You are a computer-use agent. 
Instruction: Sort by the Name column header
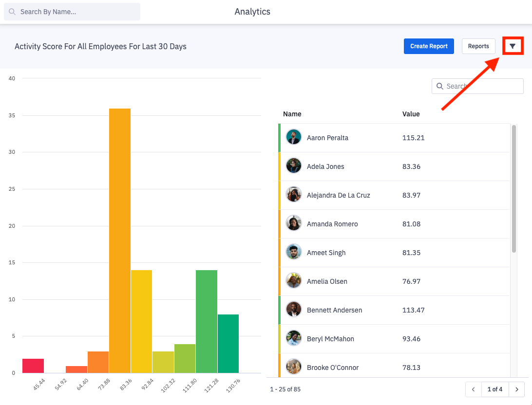click(x=292, y=114)
